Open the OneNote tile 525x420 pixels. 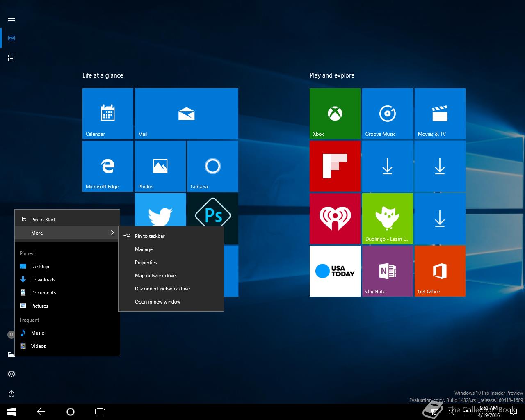tap(388, 271)
